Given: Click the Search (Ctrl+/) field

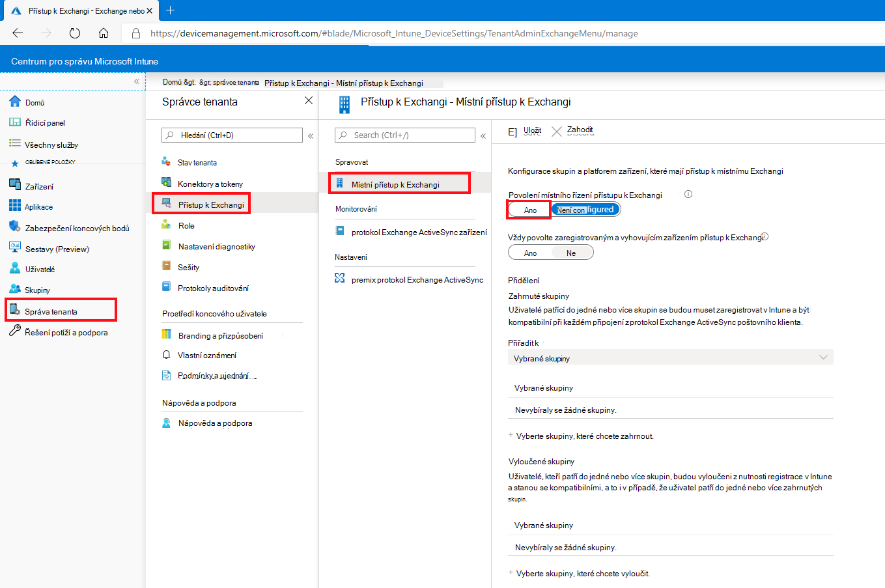Looking at the screenshot, I should coord(405,135).
